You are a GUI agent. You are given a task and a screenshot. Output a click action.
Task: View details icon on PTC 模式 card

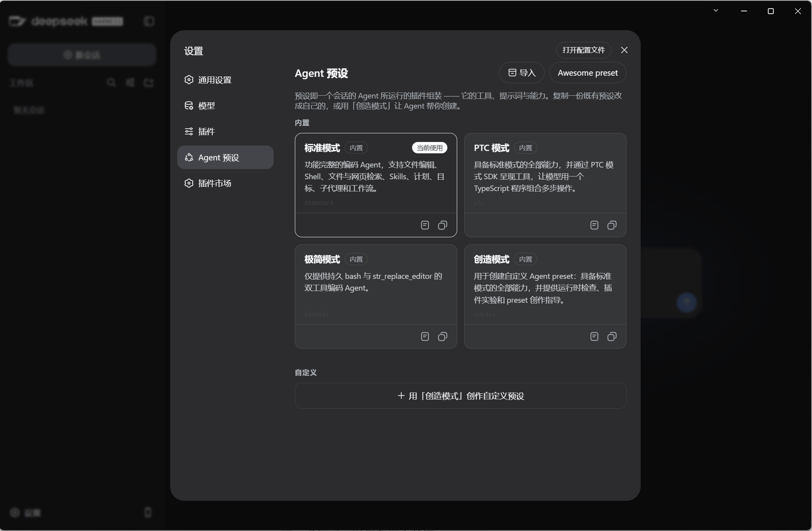point(594,225)
